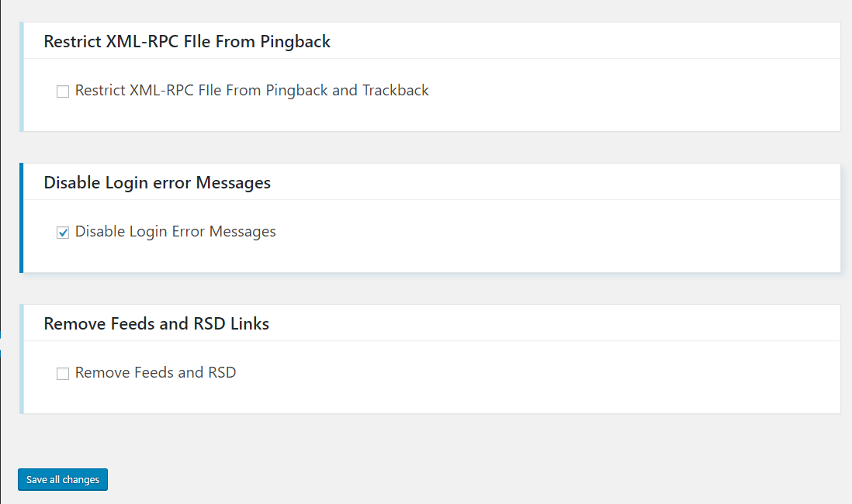Screen dimensions: 852x504
Task: Select the 'Disable Login error Messages' heading
Action: [157, 182]
